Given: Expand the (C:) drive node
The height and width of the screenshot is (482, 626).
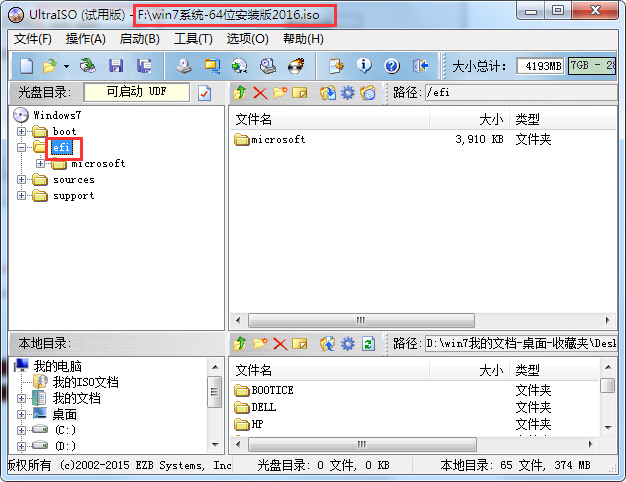Looking at the screenshot, I should point(21,430).
